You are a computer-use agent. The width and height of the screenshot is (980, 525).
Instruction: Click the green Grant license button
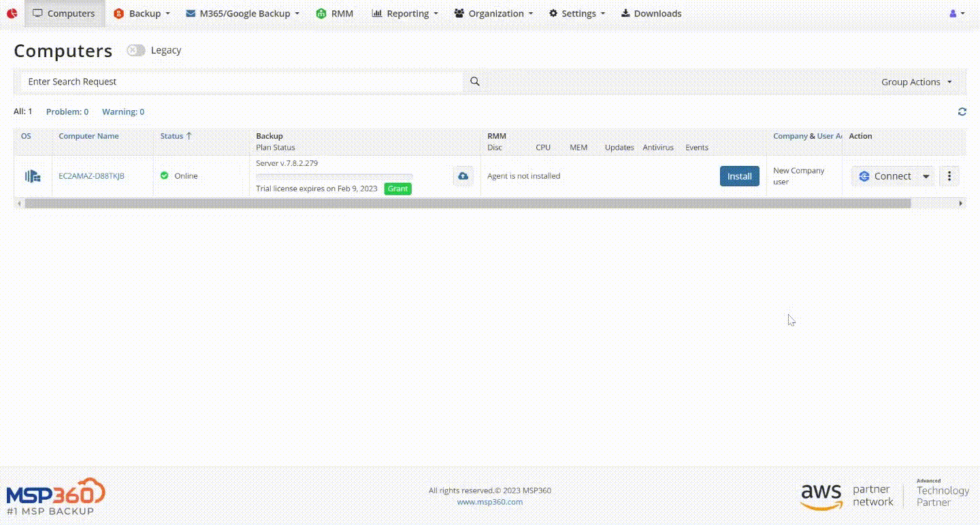tap(398, 188)
